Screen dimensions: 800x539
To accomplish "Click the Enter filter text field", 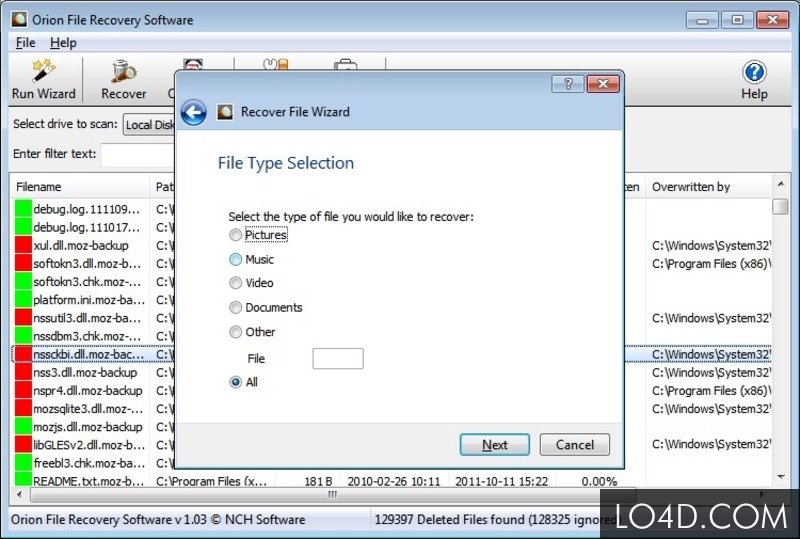I will coord(138,155).
